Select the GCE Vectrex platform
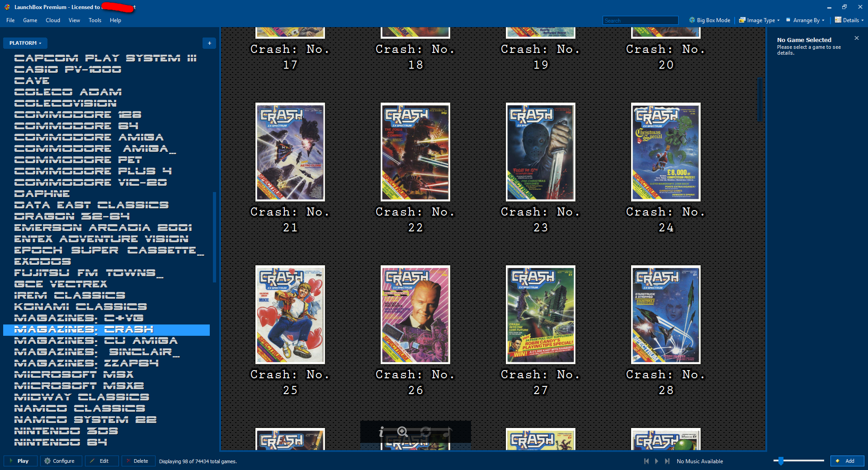 point(61,284)
